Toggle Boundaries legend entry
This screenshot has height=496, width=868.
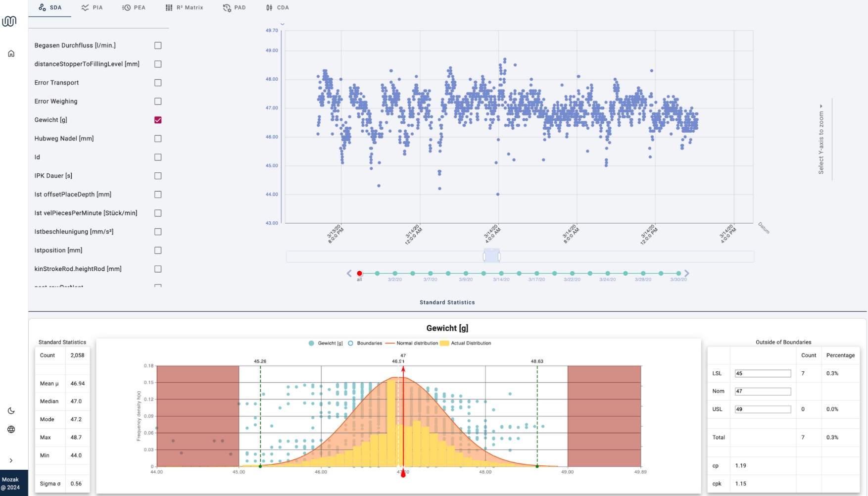click(x=365, y=343)
